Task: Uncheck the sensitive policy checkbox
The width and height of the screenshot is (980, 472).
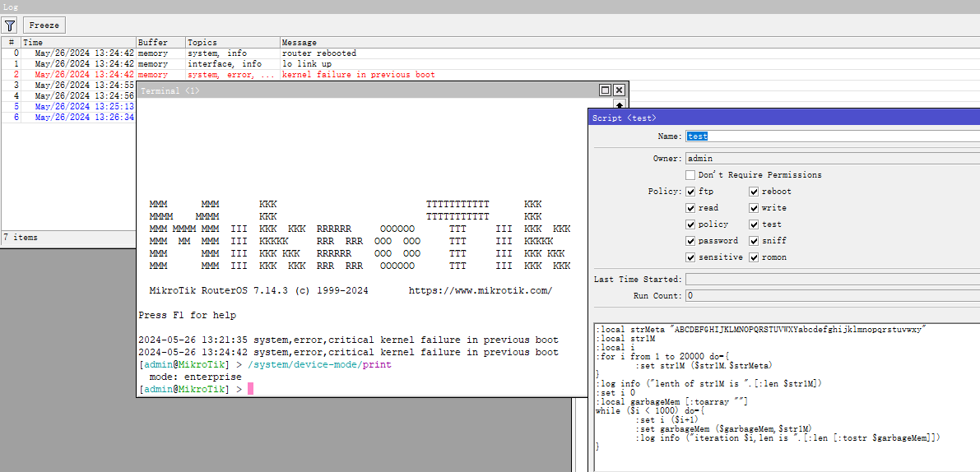Action: point(690,257)
